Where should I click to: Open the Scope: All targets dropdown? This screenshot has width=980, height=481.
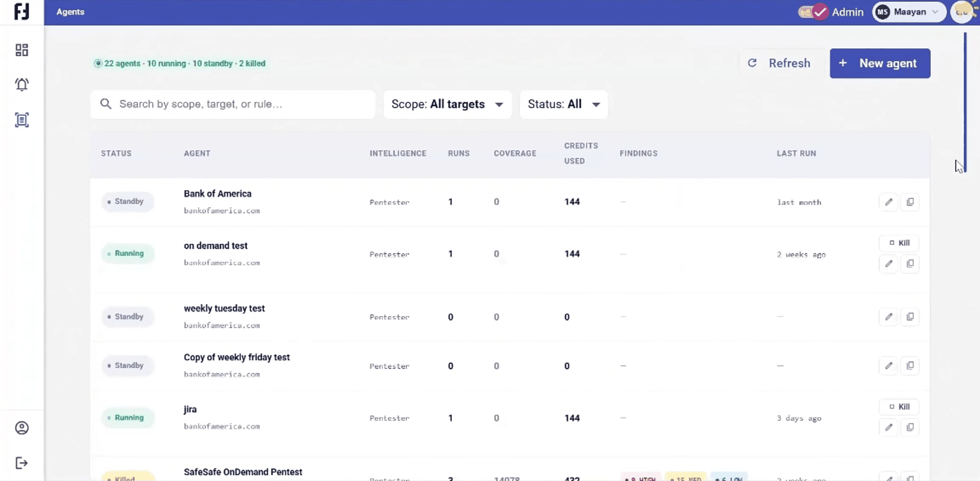coord(448,104)
